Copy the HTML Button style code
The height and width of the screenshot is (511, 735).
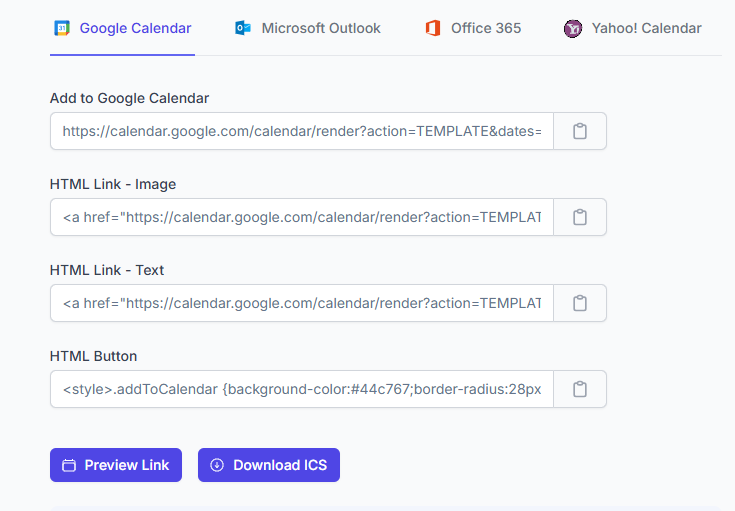(x=579, y=389)
